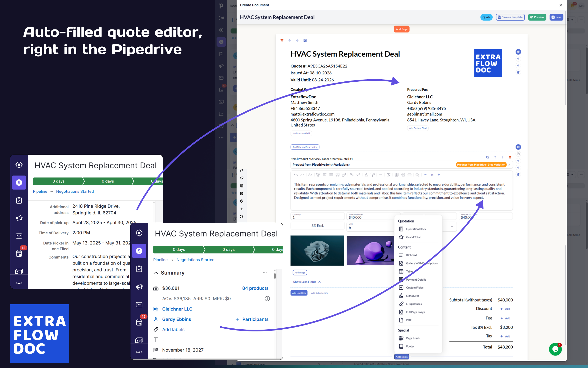Choose Rich Text from the section menu
This screenshot has height=368, width=588.
412,255
